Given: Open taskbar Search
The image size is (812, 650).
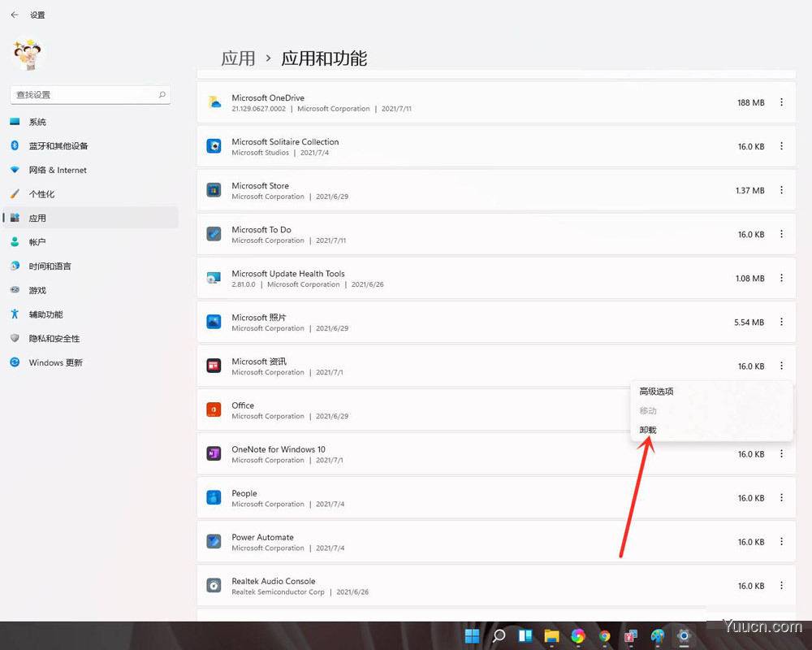Looking at the screenshot, I should 499,635.
